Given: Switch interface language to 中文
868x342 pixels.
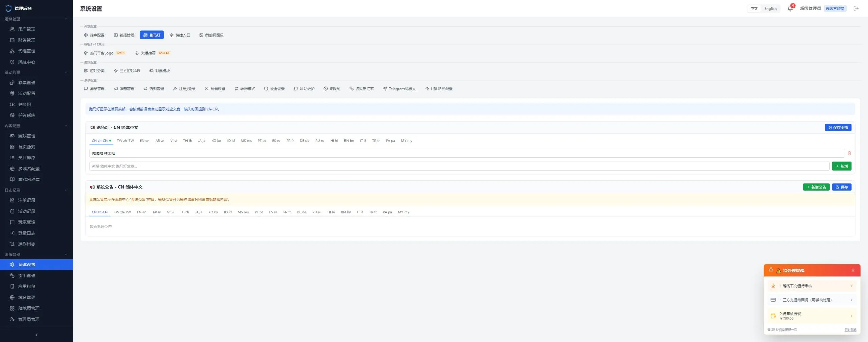Looking at the screenshot, I should tap(754, 9).
